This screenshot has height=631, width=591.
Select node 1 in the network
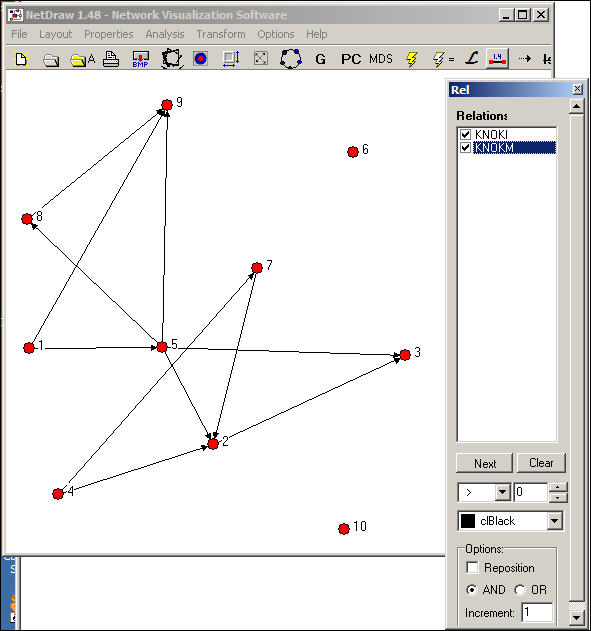point(29,348)
